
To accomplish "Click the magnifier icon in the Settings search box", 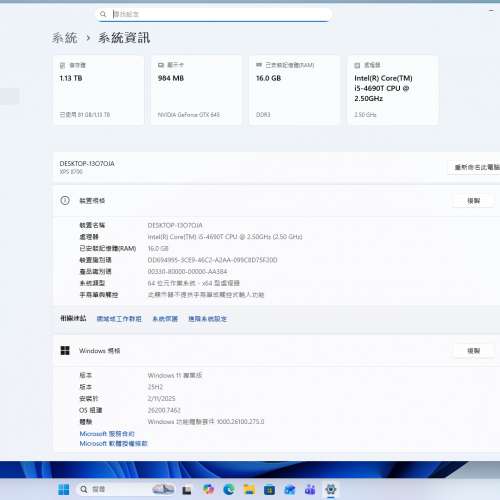I will [x=103, y=14].
